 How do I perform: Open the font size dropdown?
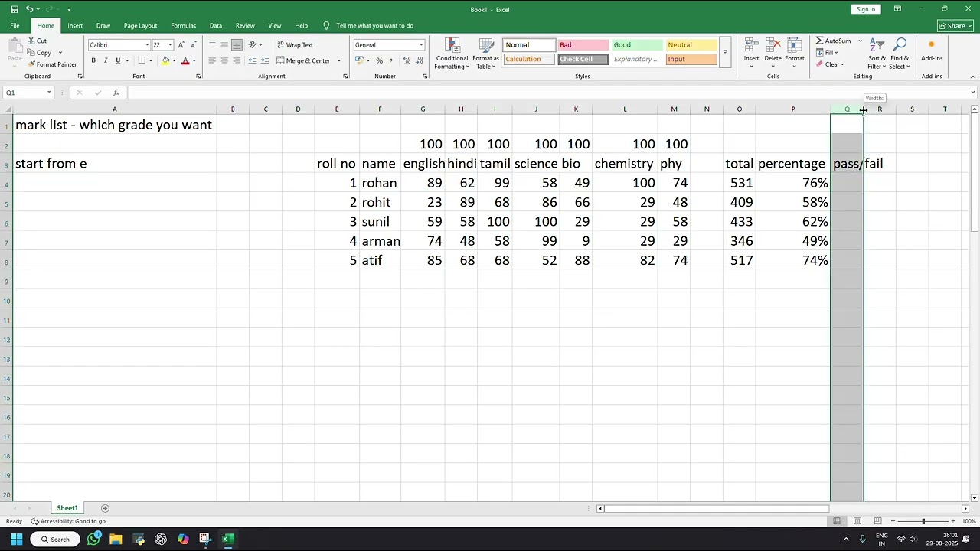tap(169, 45)
